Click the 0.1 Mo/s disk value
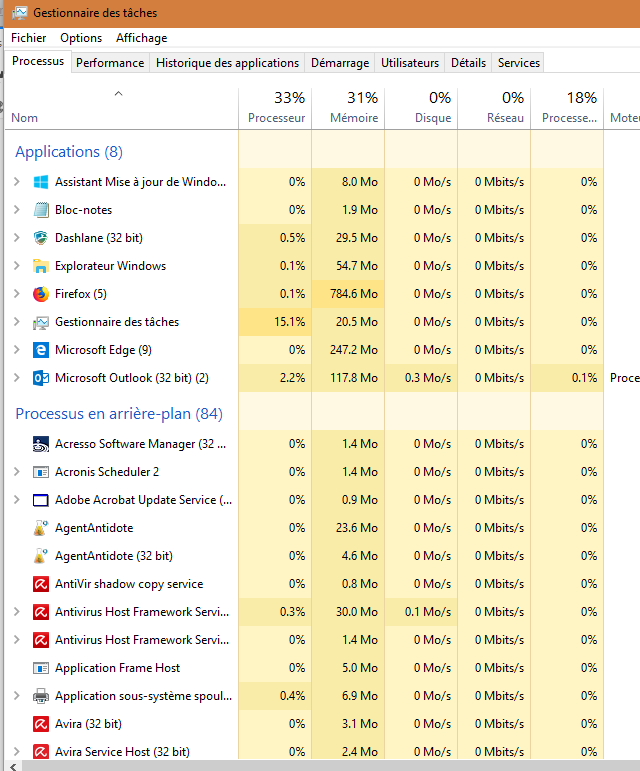 click(421, 612)
